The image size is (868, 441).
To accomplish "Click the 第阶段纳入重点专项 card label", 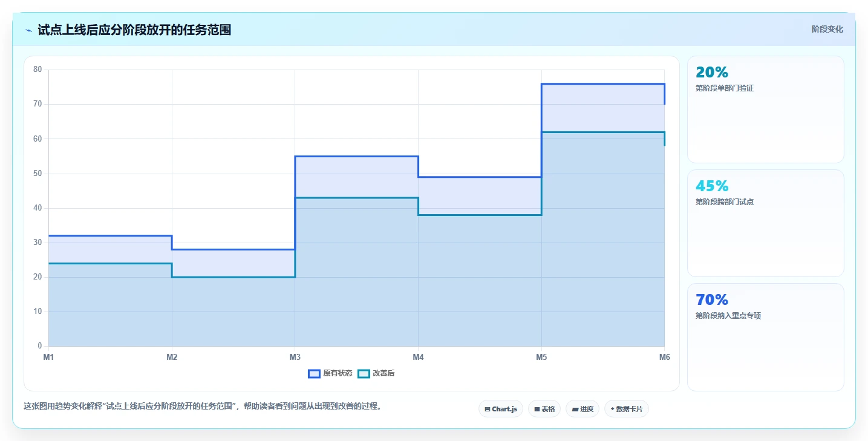I will point(728,315).
